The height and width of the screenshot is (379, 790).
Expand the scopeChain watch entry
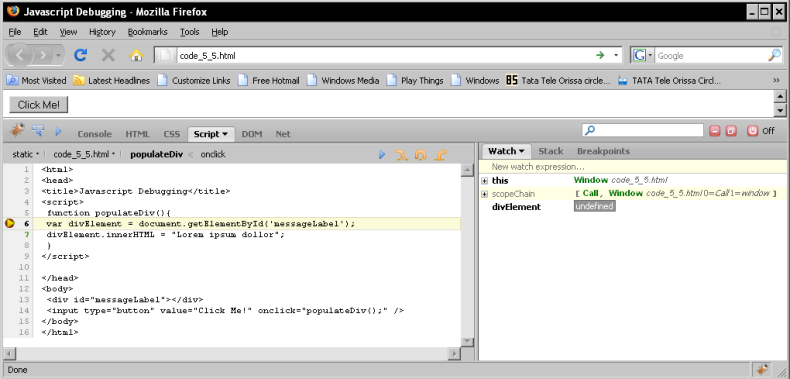[x=485, y=194]
